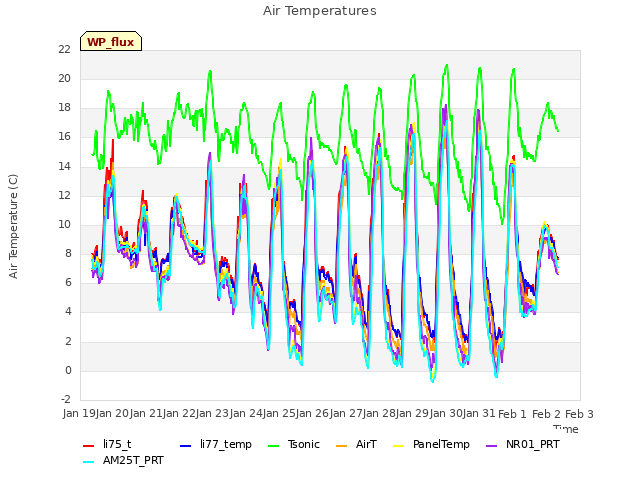Click the PanelTemp legend entry
Image resolution: width=640 pixels, height=480 pixels.
point(441,444)
